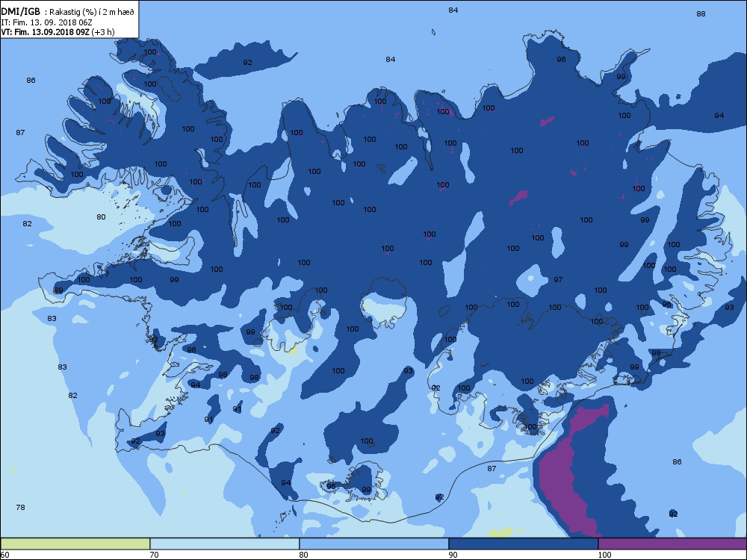
Task: Click the yellow-green 60–70 legend swatch
Action: click(x=75, y=544)
